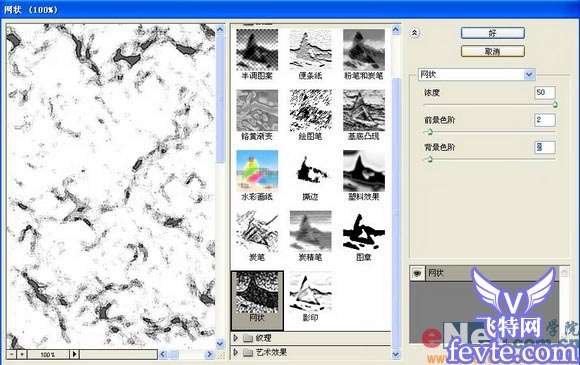Click the 背景色阶 value field
The height and width of the screenshot is (365, 580).
(x=545, y=147)
